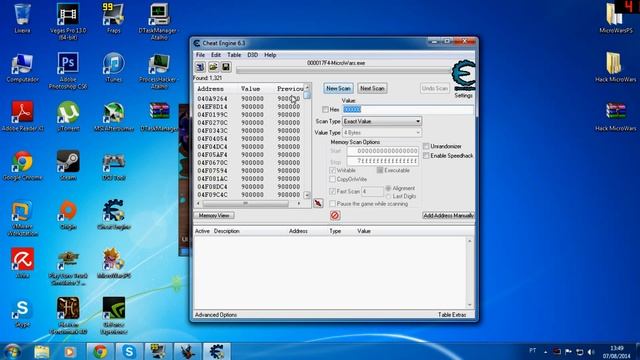Select address row 04F0670C
This screenshot has width=640, height=360.
(250, 162)
